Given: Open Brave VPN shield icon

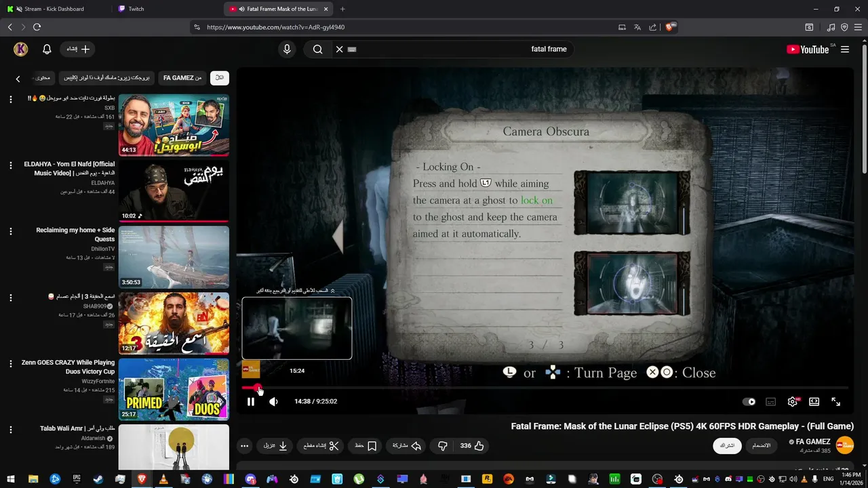Looking at the screenshot, I should [x=844, y=27].
